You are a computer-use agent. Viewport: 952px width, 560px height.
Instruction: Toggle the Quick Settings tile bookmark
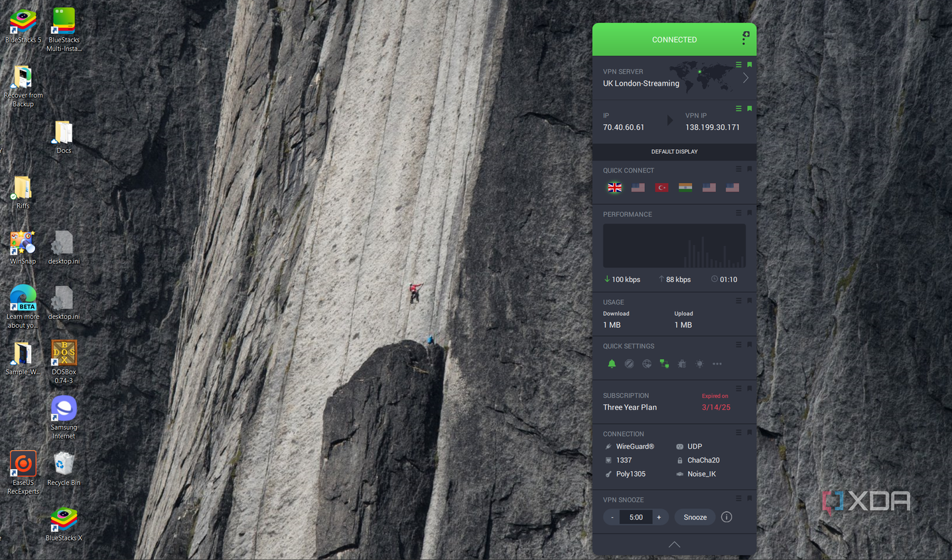(x=750, y=345)
